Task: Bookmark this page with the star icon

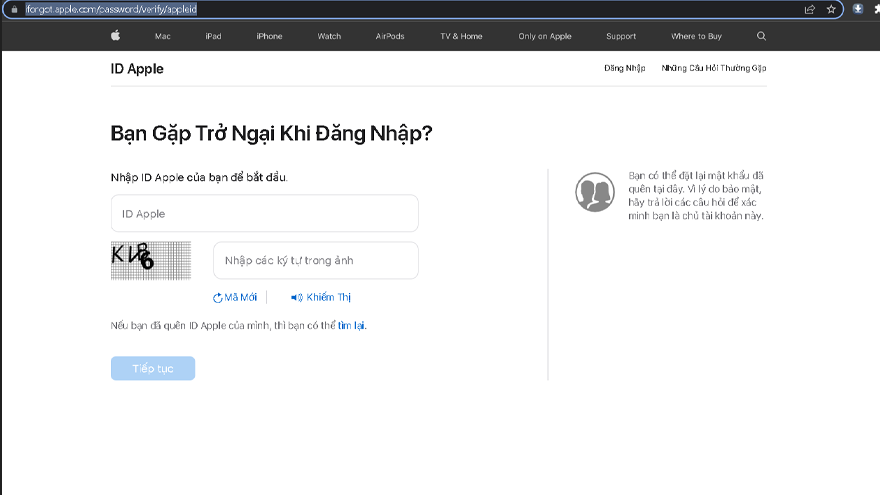Action: 831,9
